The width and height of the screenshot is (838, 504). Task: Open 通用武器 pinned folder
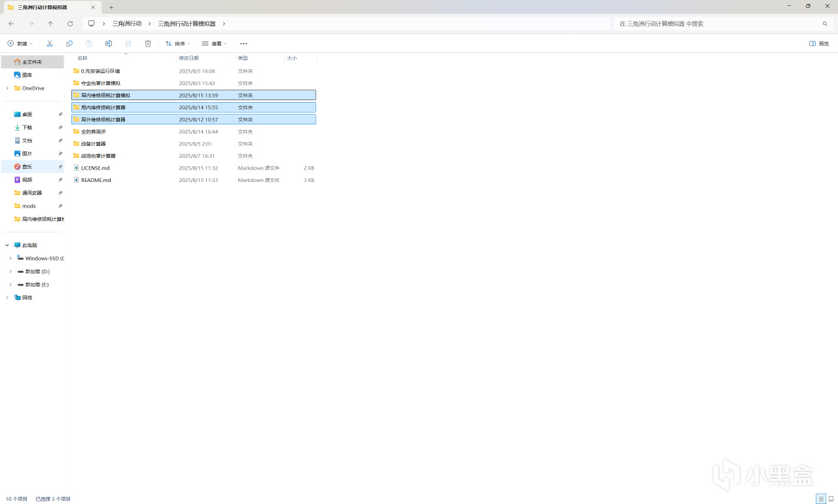click(x=33, y=193)
